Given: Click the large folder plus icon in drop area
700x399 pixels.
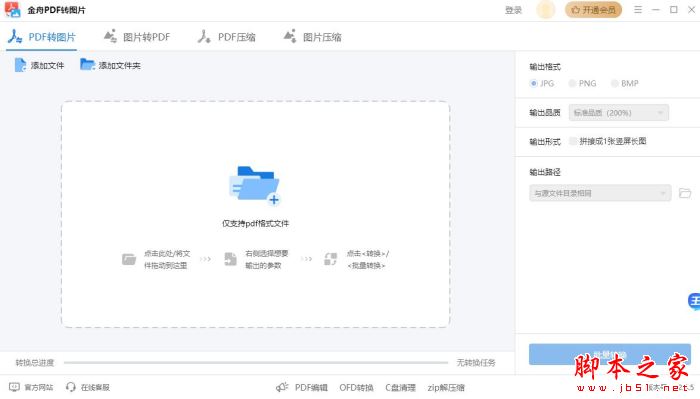Looking at the screenshot, I should click(254, 185).
